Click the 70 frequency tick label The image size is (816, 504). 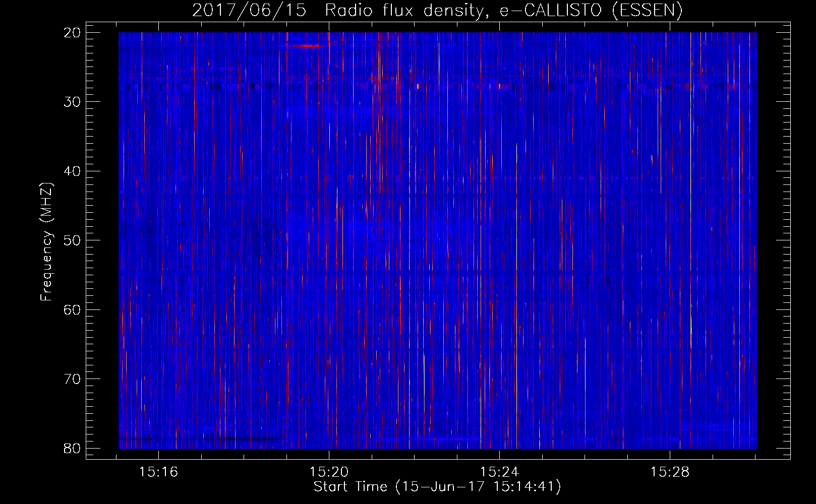[x=72, y=379]
